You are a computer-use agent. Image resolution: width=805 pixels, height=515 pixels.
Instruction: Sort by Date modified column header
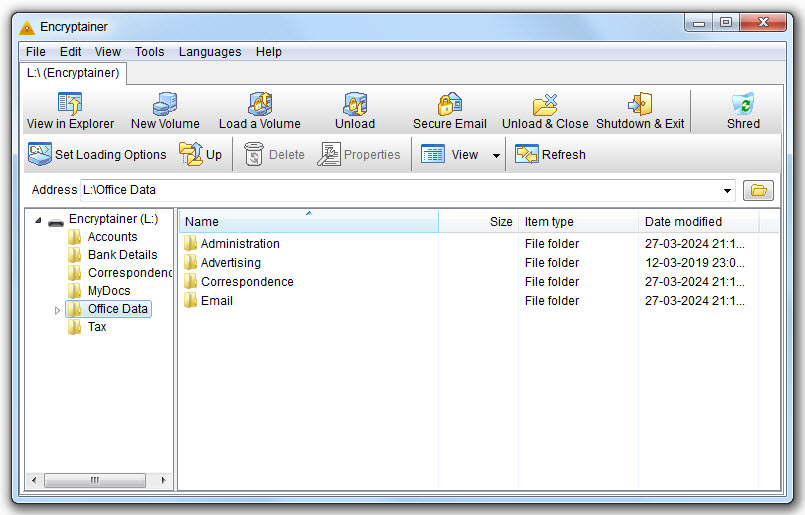pos(699,221)
